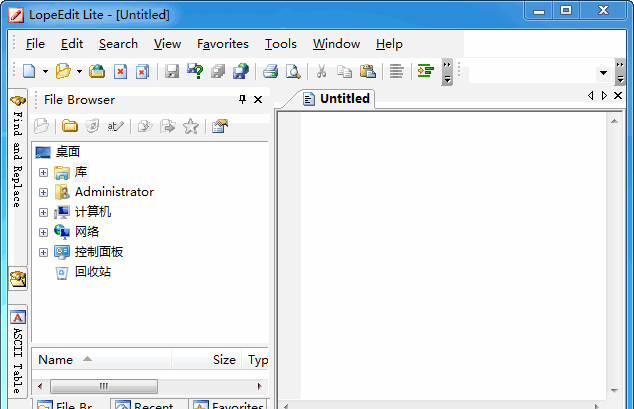
Task: Click the File Browser delete icon
Action: 92,126
